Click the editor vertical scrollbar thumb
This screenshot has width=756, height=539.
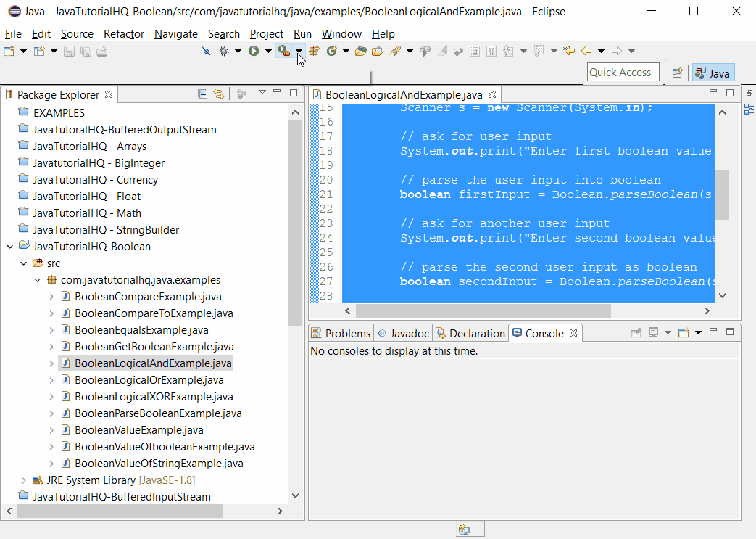(722, 195)
